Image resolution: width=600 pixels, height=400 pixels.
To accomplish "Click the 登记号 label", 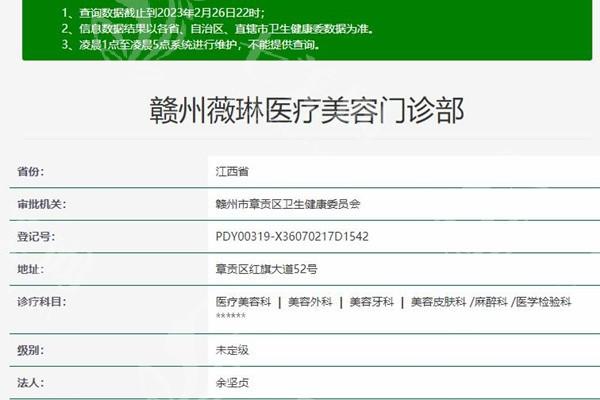I will [36, 237].
